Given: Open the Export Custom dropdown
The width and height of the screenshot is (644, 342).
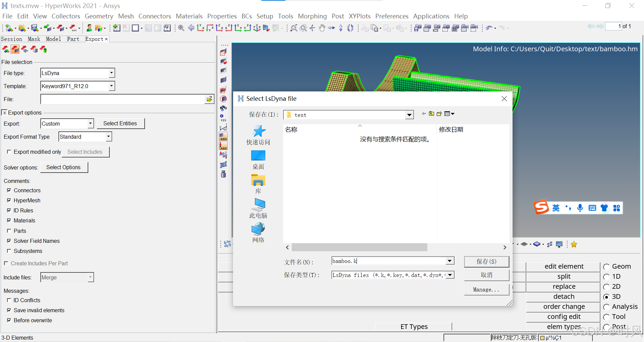Looking at the screenshot, I should click(90, 124).
